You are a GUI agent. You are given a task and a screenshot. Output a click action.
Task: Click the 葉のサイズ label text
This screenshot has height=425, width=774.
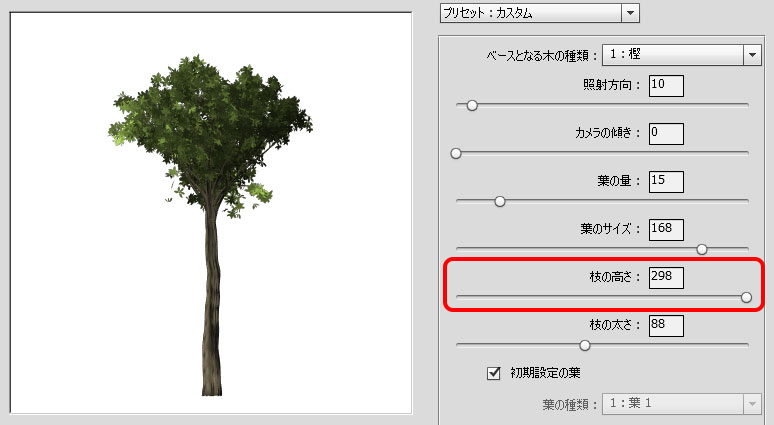pyautogui.click(x=610, y=229)
